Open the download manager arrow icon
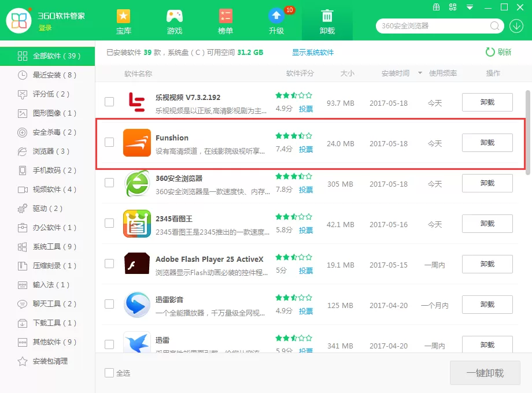The image size is (532, 393). tap(516, 26)
